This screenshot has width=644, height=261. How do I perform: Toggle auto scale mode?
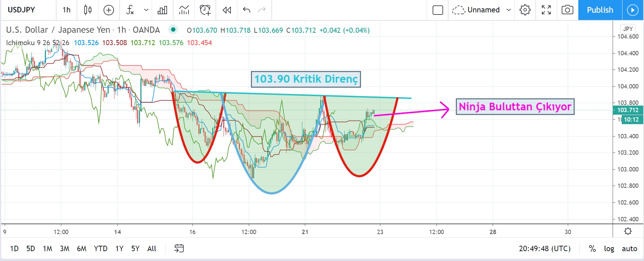pos(629,249)
